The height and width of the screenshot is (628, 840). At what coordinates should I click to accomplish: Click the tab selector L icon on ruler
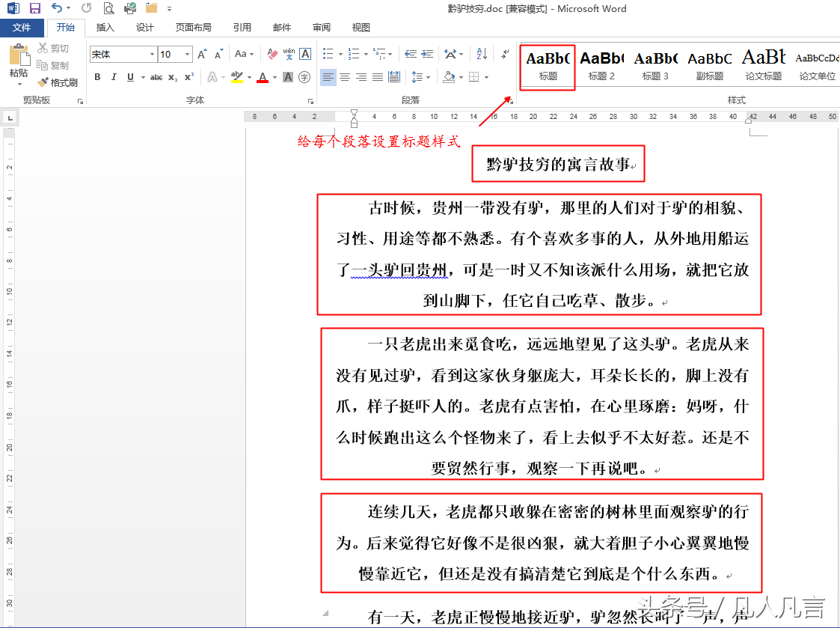click(10, 118)
